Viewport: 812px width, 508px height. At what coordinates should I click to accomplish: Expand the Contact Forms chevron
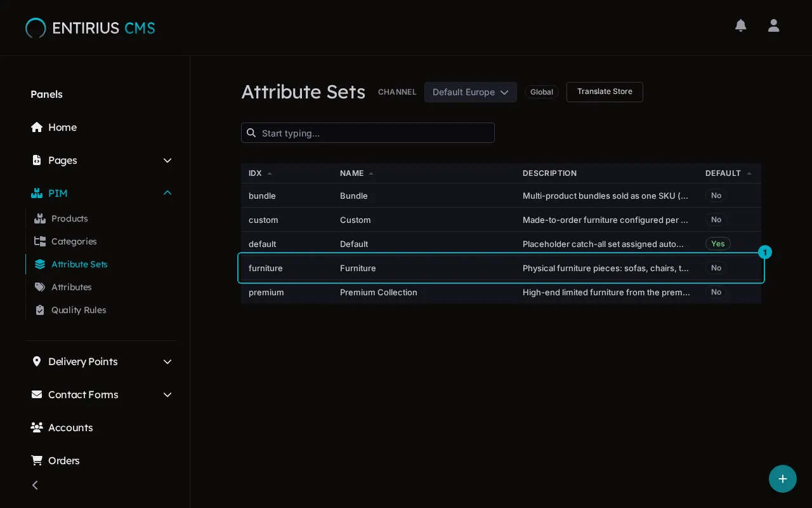pos(167,394)
